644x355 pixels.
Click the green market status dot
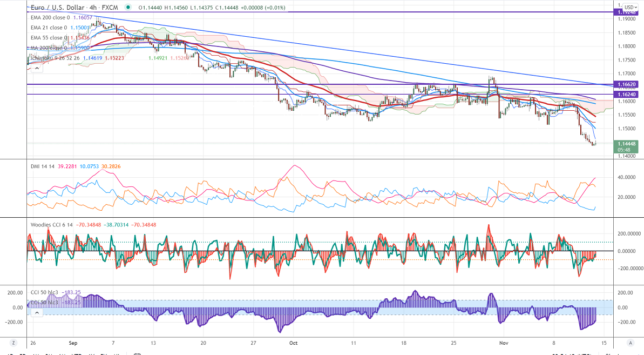128,8
